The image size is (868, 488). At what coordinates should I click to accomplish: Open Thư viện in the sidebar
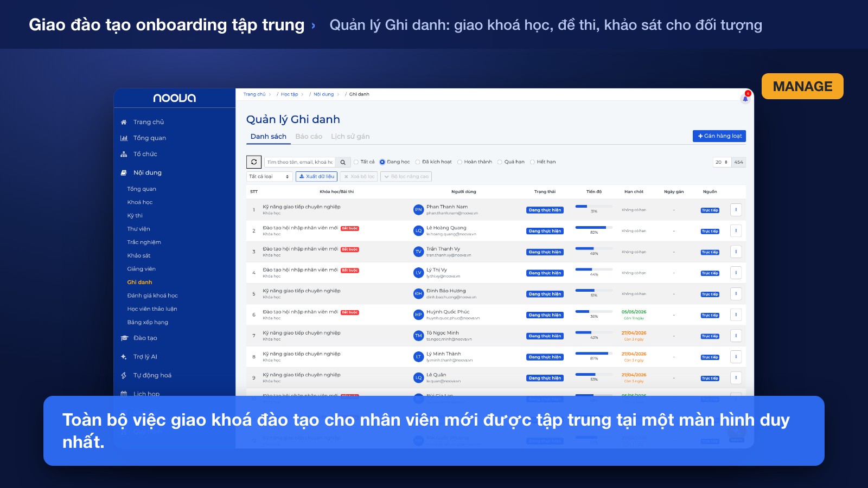[139, 229]
